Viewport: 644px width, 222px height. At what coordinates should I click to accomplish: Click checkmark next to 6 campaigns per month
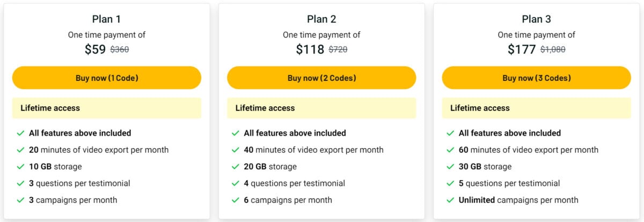click(236, 200)
